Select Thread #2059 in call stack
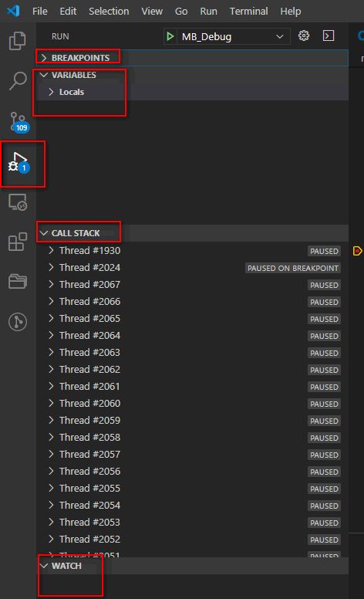This screenshot has height=599, width=364. (x=192, y=420)
